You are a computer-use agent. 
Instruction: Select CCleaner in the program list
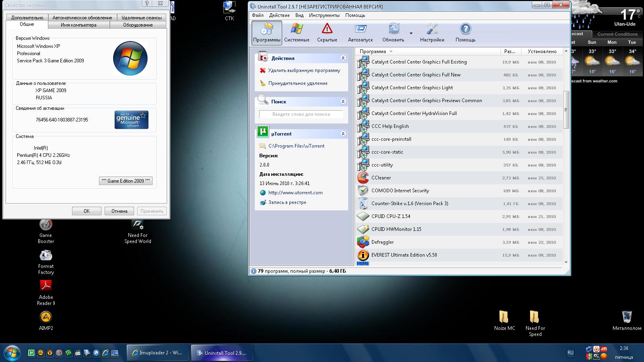pyautogui.click(x=381, y=178)
